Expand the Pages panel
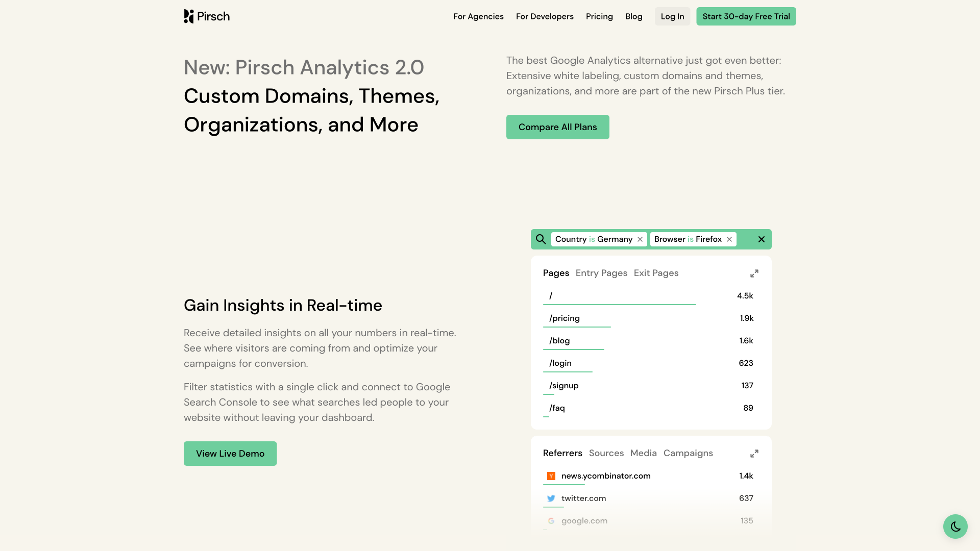Image resolution: width=980 pixels, height=551 pixels. point(754,273)
